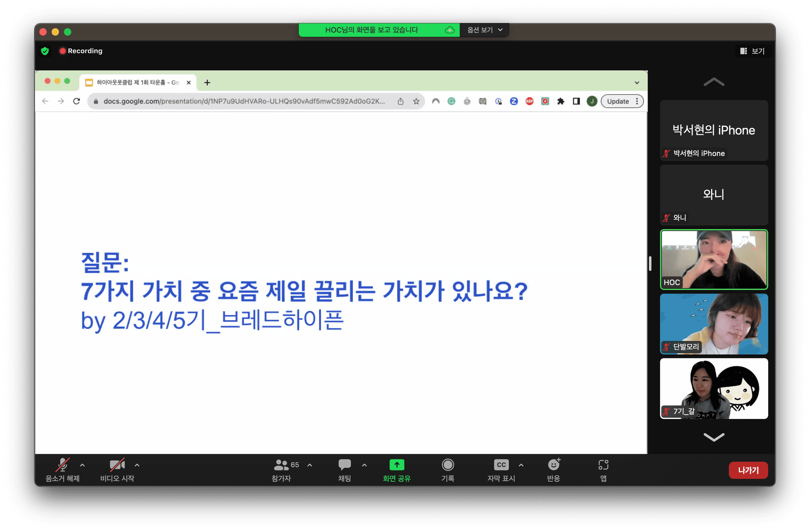Select HOC's video thumbnail
The image size is (810, 532).
tap(714, 260)
